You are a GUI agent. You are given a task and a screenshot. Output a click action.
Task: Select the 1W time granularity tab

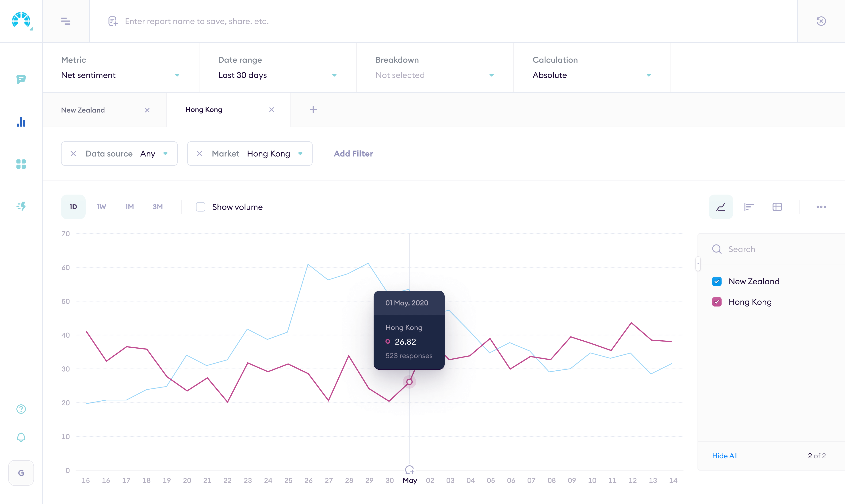pos(101,207)
